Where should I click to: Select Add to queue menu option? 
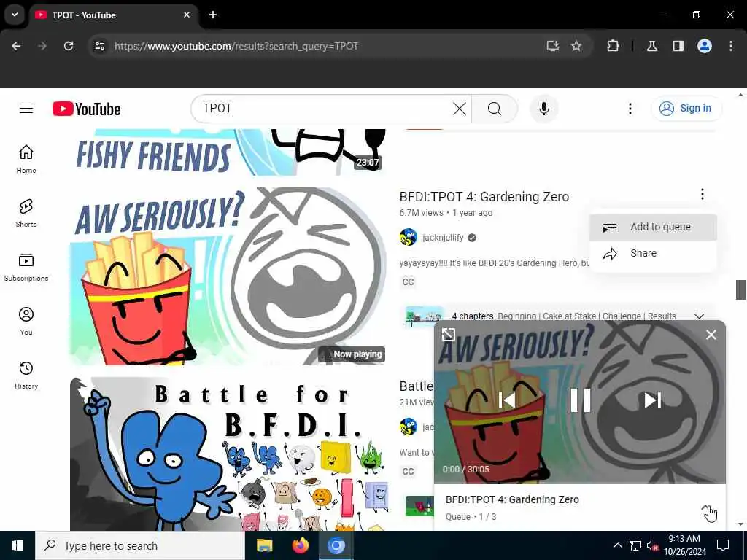tap(653, 227)
